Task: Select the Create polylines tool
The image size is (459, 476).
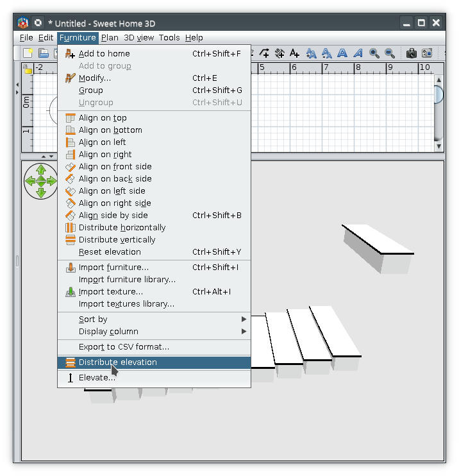Action: point(264,53)
